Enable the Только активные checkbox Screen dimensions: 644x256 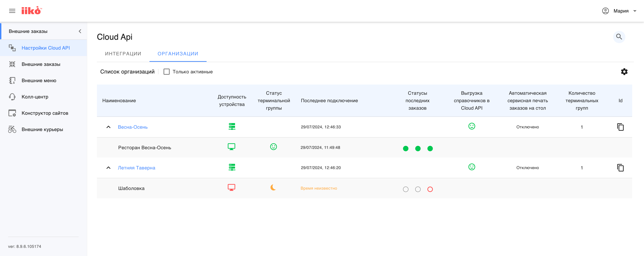point(166,72)
